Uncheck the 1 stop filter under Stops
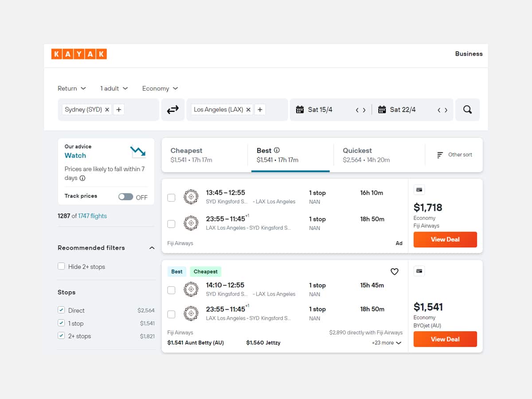Viewport: 532px width, 399px height. (x=61, y=323)
